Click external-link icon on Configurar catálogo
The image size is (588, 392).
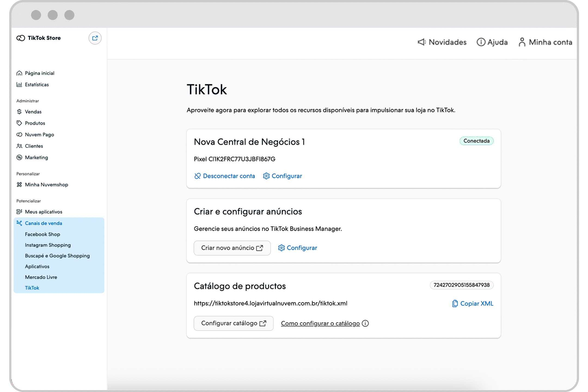[263, 323]
